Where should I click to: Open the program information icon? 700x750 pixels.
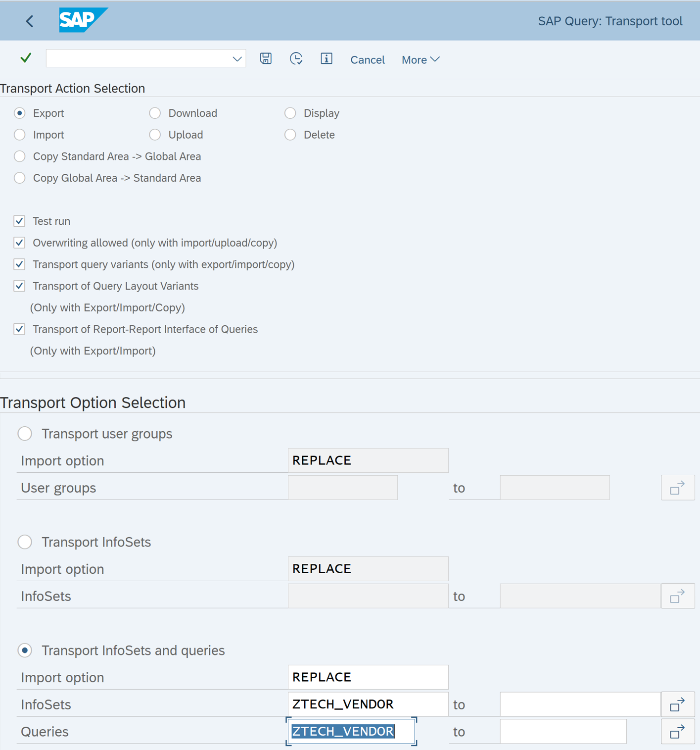tap(326, 59)
